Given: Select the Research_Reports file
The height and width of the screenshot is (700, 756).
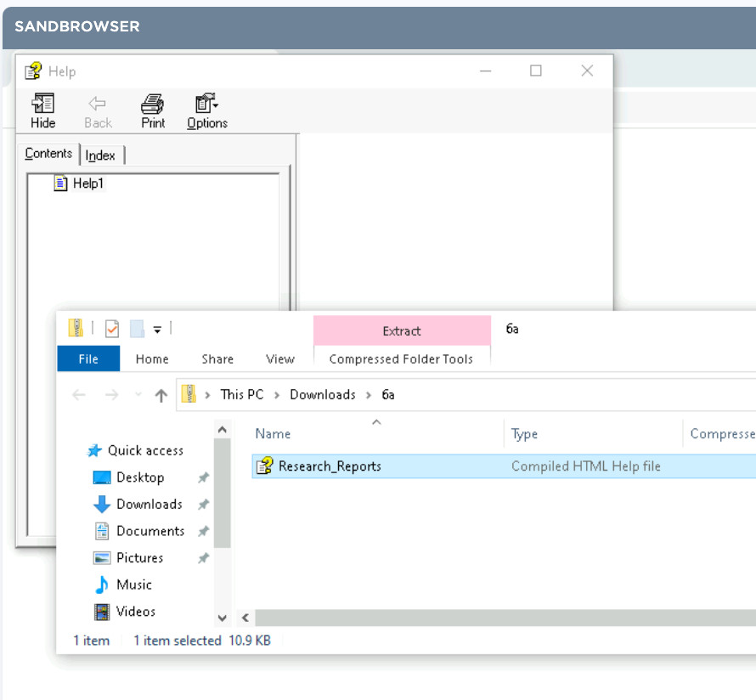Looking at the screenshot, I should tap(504, 466).
